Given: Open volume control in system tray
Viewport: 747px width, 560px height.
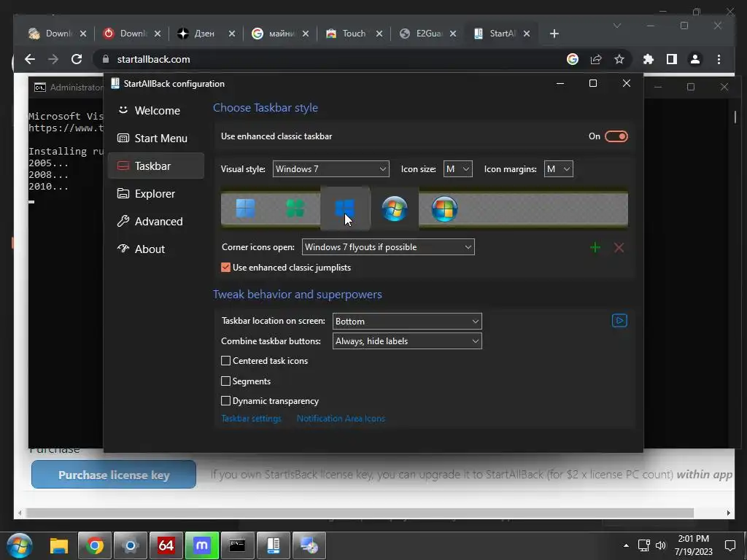Looking at the screenshot, I should [x=661, y=545].
